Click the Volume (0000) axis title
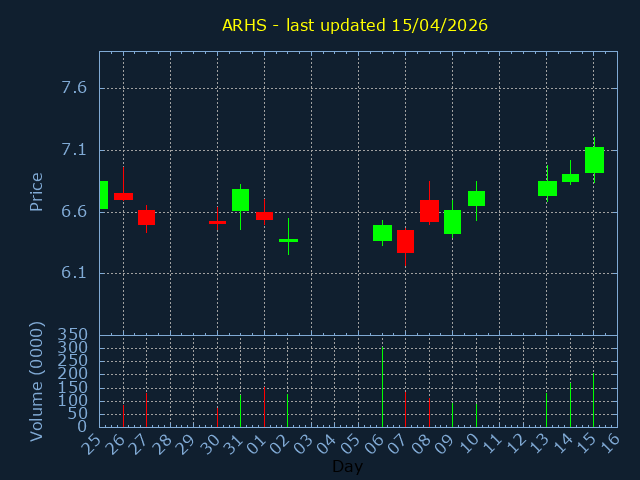 pos(37,381)
